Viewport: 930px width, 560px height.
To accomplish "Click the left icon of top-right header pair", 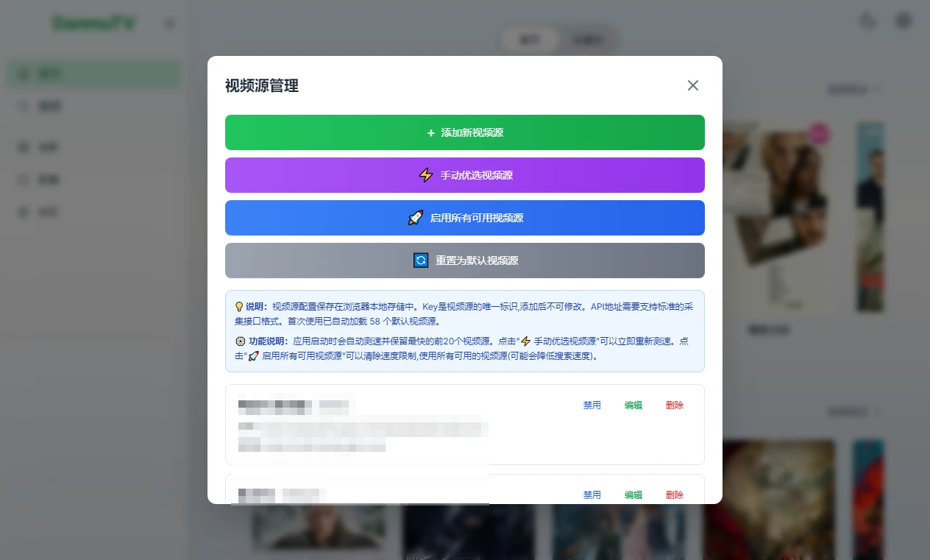I will [869, 21].
